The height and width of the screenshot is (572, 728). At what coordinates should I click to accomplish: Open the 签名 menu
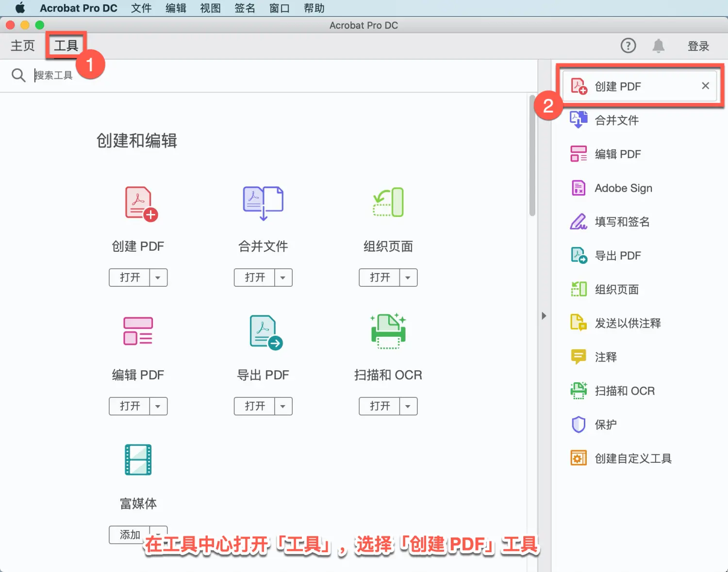[x=245, y=8]
